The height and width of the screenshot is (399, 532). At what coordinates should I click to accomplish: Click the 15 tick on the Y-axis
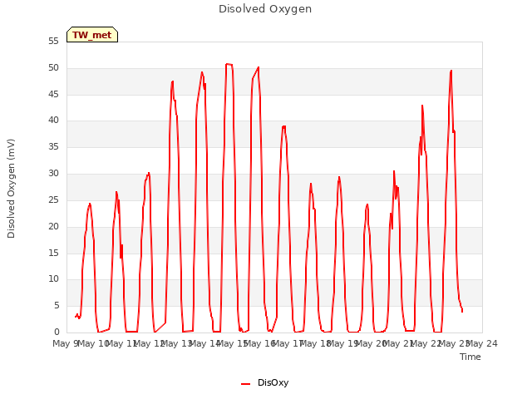tap(53, 253)
